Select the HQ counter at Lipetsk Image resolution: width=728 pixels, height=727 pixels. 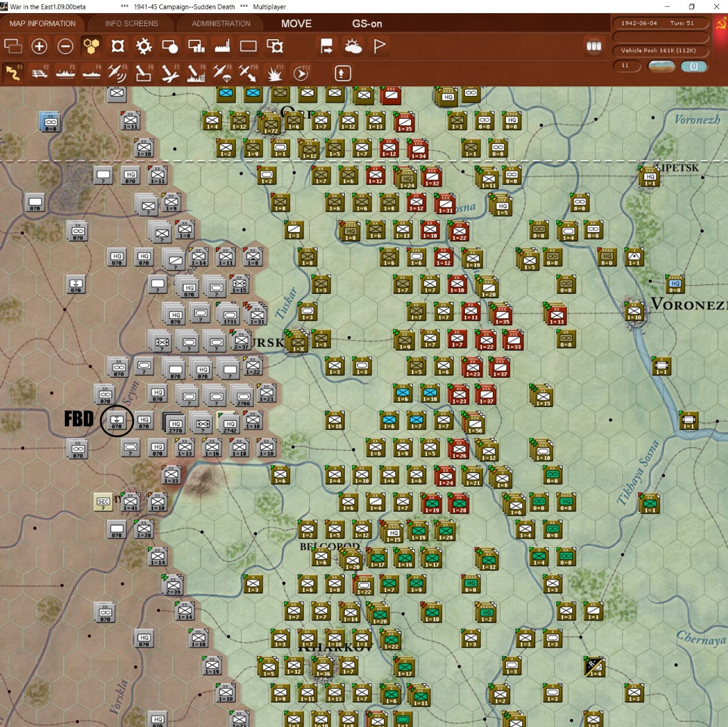coord(649,177)
